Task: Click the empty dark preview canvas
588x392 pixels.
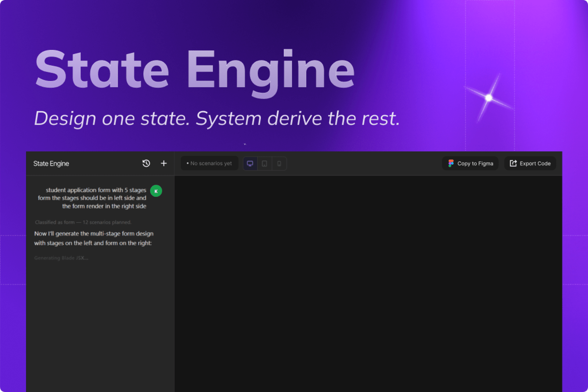Action: tap(368, 284)
